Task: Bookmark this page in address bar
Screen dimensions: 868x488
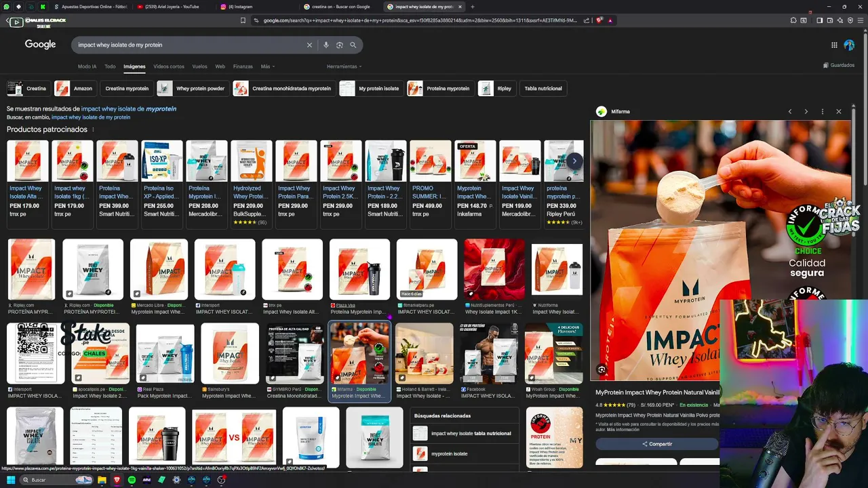Action: 243,20
